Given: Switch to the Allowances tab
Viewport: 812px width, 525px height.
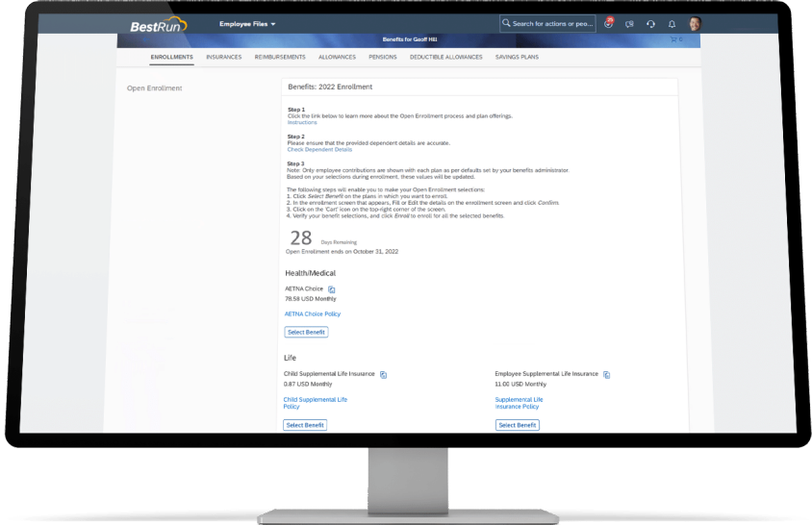Looking at the screenshot, I should 337,57.
